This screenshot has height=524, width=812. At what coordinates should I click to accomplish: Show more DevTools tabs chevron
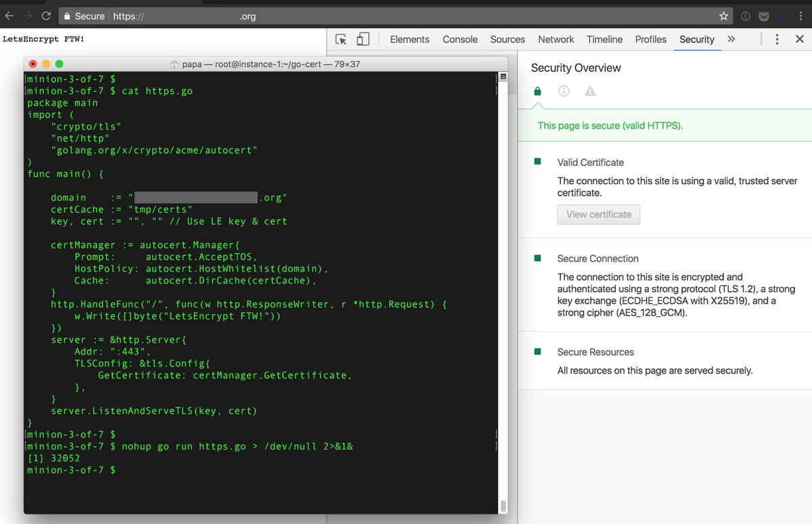(731, 39)
